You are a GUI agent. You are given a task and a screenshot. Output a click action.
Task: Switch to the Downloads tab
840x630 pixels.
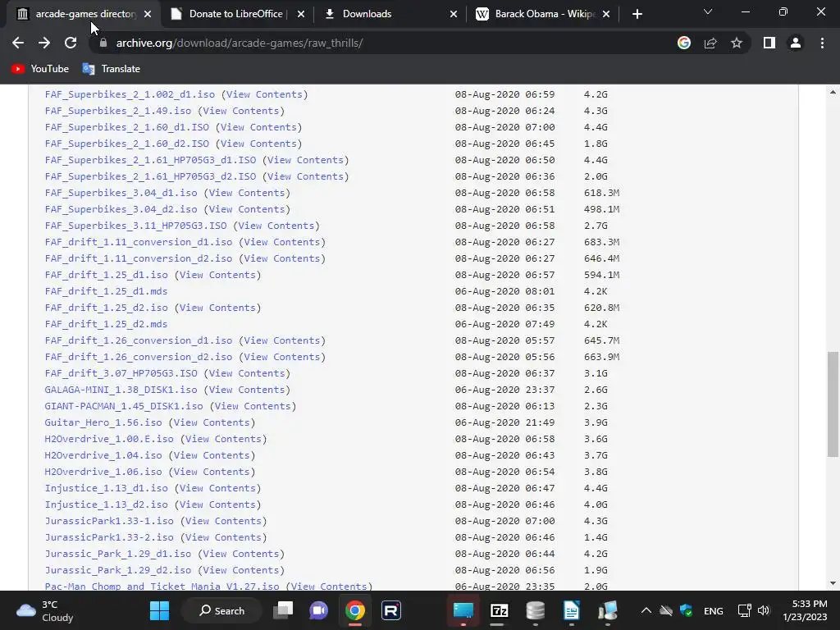tap(367, 14)
